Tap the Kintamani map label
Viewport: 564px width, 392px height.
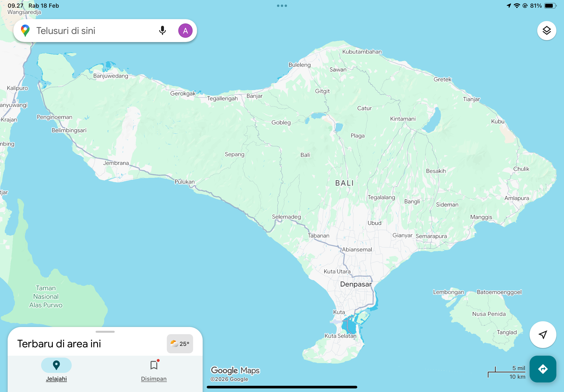pyautogui.click(x=403, y=119)
